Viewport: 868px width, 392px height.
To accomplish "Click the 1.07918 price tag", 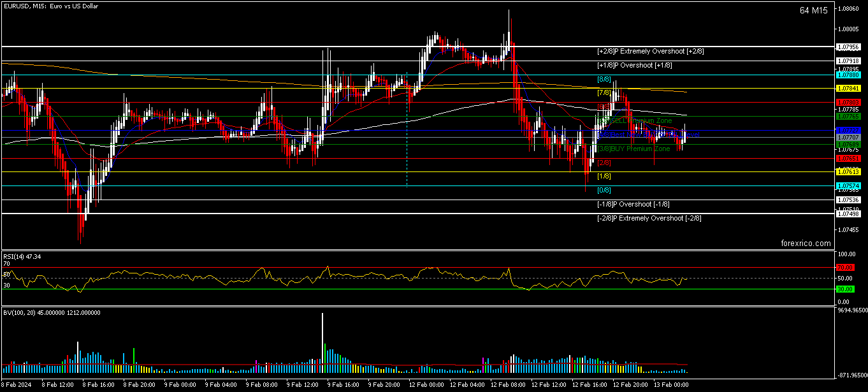I will coord(850,61).
